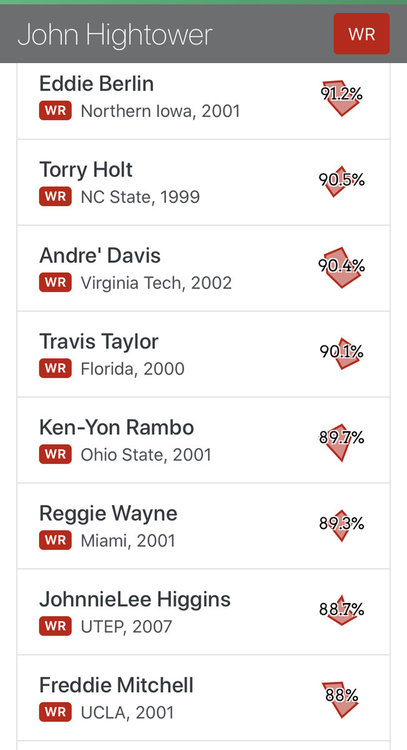407x750 pixels.
Task: Click JohnnieLee Higgins's 88.7% radar chart icon
Action: coord(341,610)
